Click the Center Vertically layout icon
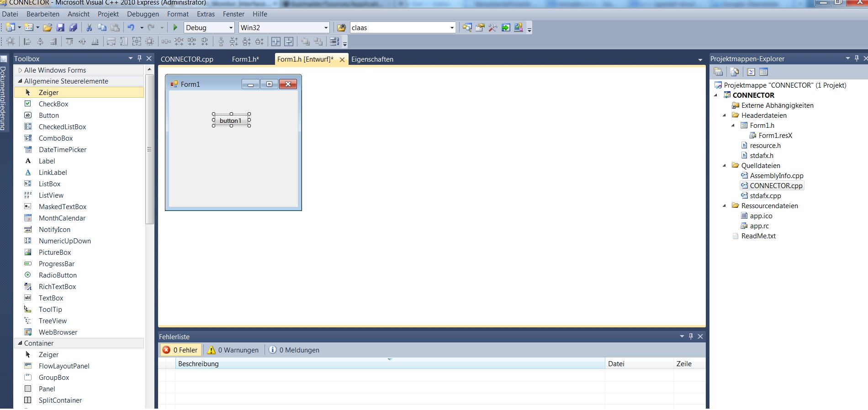Screen dimensions: 868x410 point(289,42)
